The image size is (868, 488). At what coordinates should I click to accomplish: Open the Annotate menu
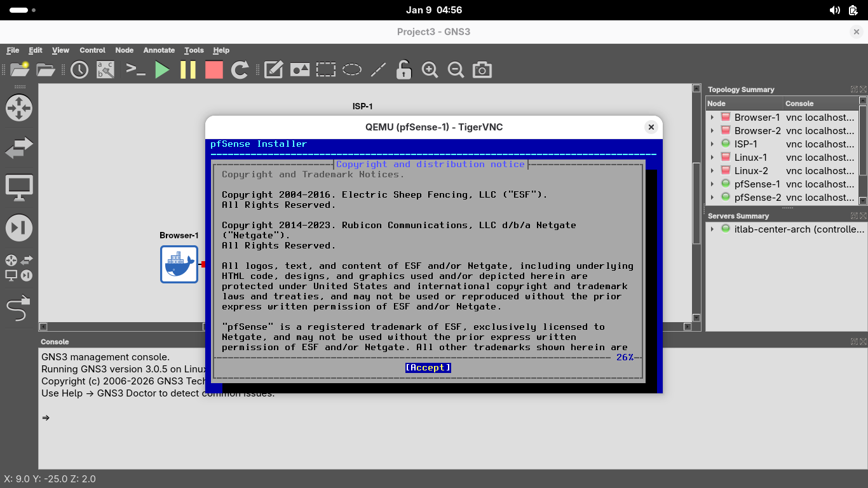[x=159, y=50]
